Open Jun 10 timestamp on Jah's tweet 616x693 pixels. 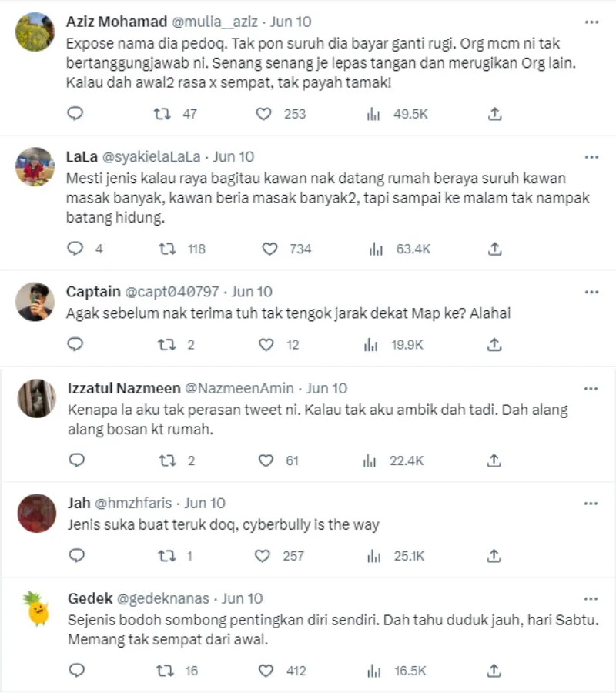click(205, 503)
